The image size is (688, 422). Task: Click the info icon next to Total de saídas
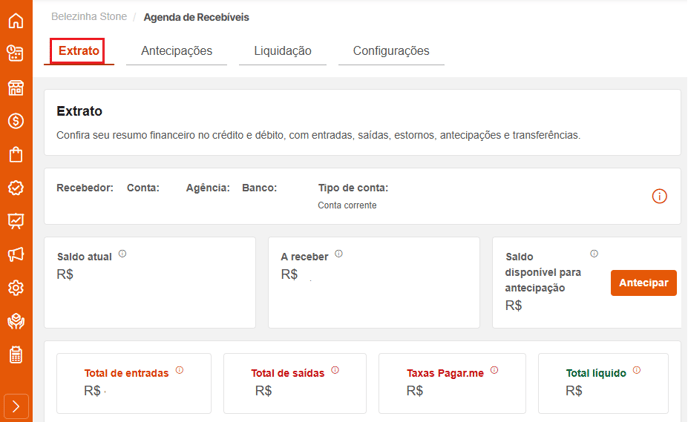coord(335,370)
